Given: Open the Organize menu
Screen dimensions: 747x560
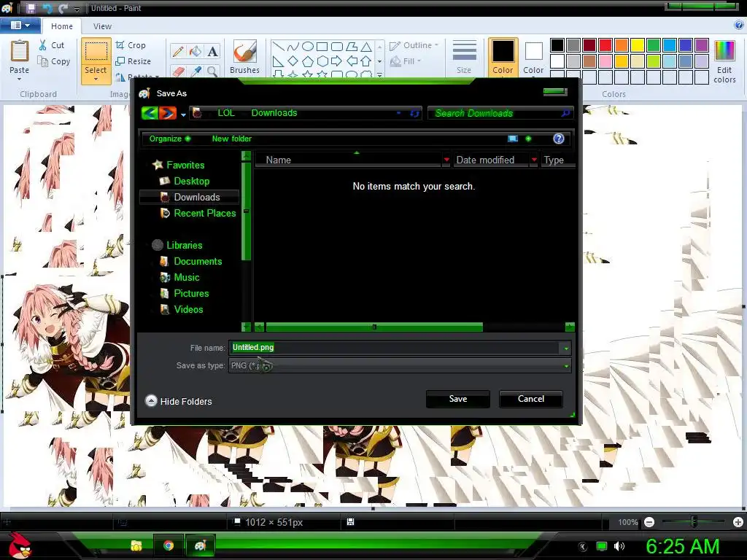Looking at the screenshot, I should click(x=169, y=139).
